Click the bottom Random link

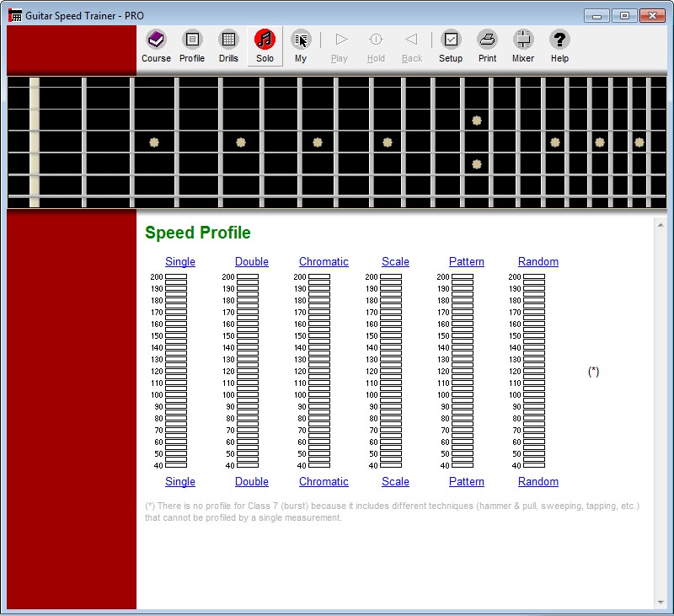pyautogui.click(x=538, y=481)
